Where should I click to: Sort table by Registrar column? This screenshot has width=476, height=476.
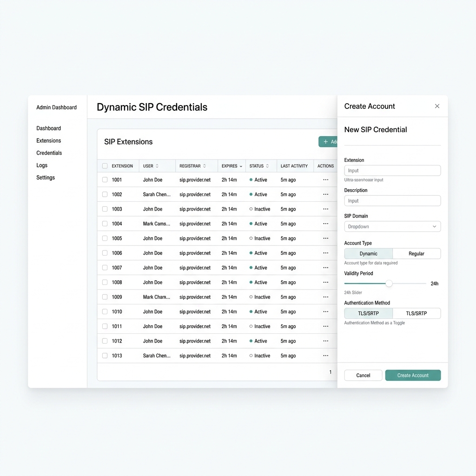click(205, 166)
